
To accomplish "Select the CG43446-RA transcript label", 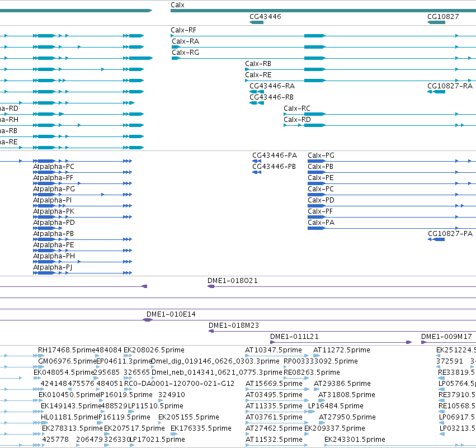I will (272, 86).
